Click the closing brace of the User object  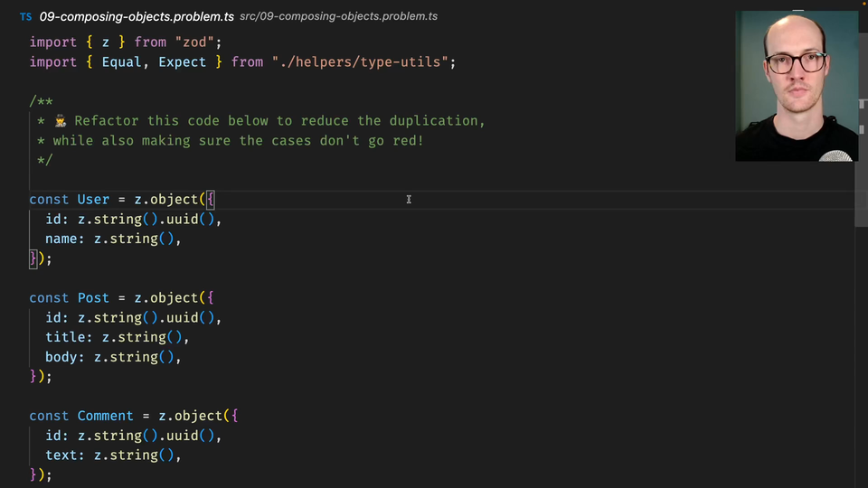[33, 259]
